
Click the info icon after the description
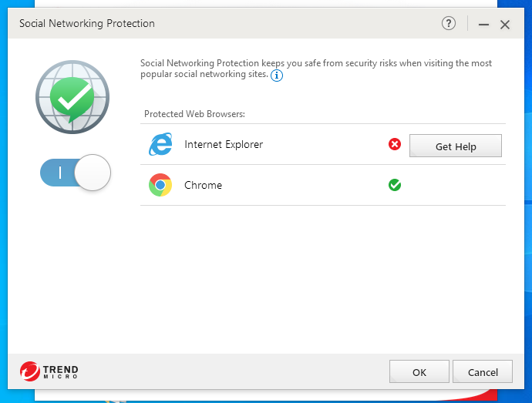click(277, 76)
